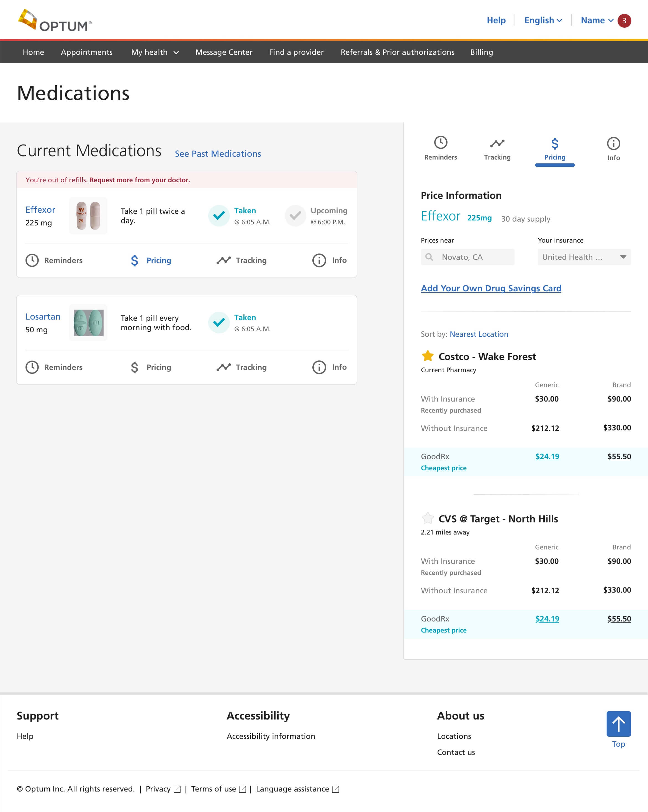The width and height of the screenshot is (648, 812).
Task: Click the Reminders clock icon under Effexor
Action: (32, 260)
